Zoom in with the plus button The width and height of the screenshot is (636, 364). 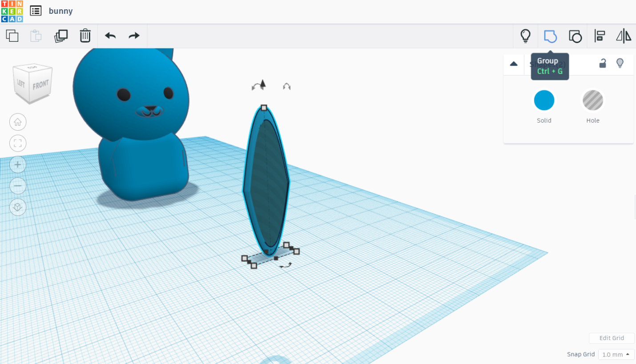tap(18, 164)
